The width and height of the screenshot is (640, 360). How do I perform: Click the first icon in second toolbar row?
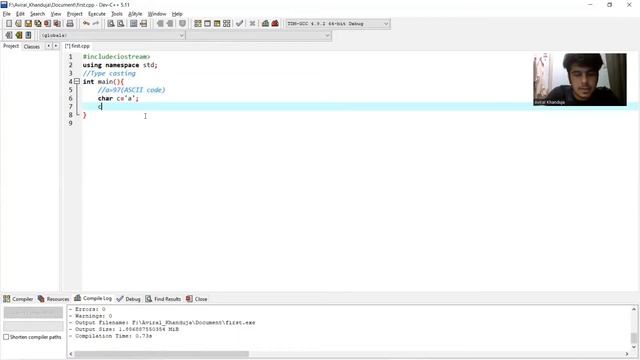9,35
